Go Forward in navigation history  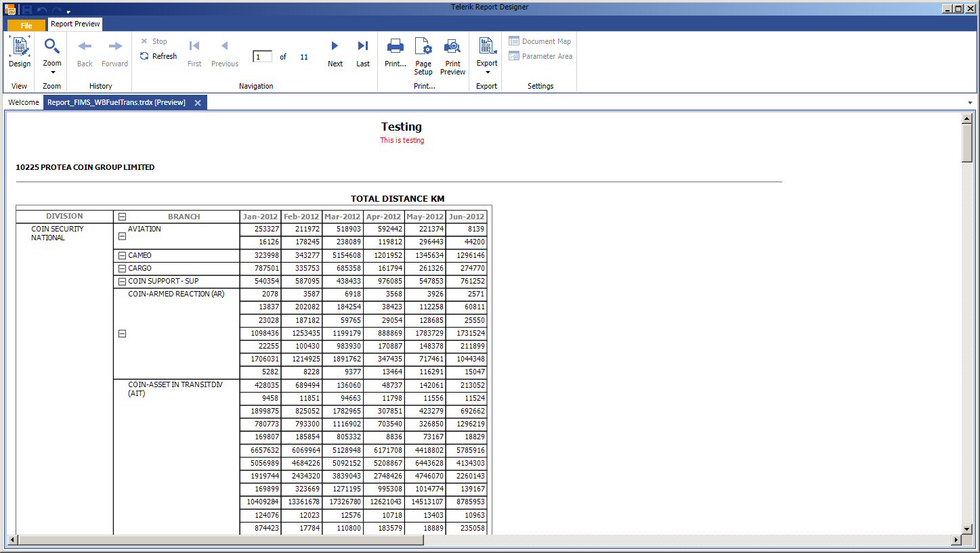pyautogui.click(x=114, y=53)
